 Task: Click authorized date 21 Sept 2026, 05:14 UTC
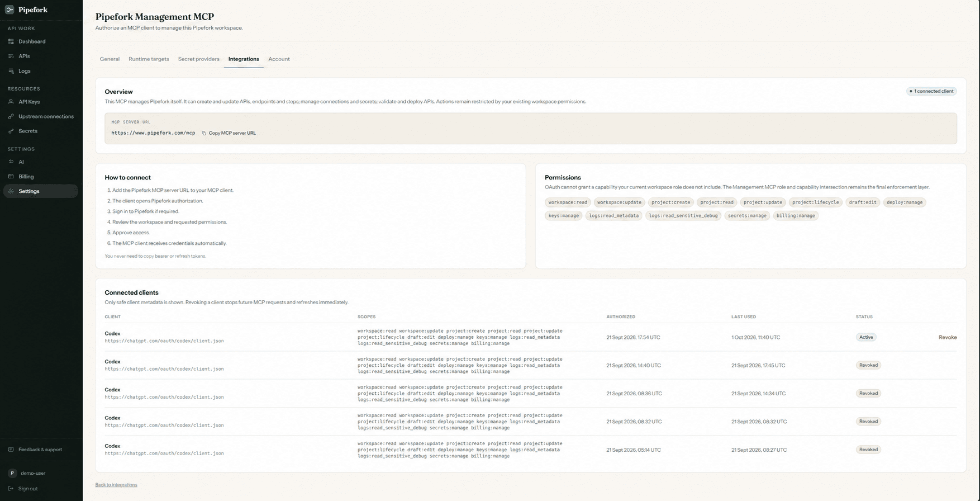click(634, 450)
